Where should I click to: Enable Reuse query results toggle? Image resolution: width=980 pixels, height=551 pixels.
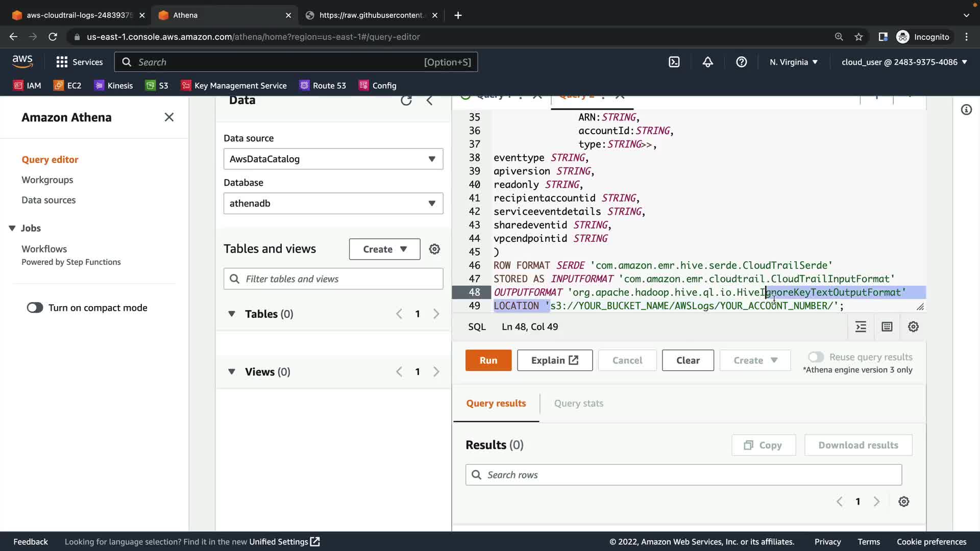click(x=815, y=357)
